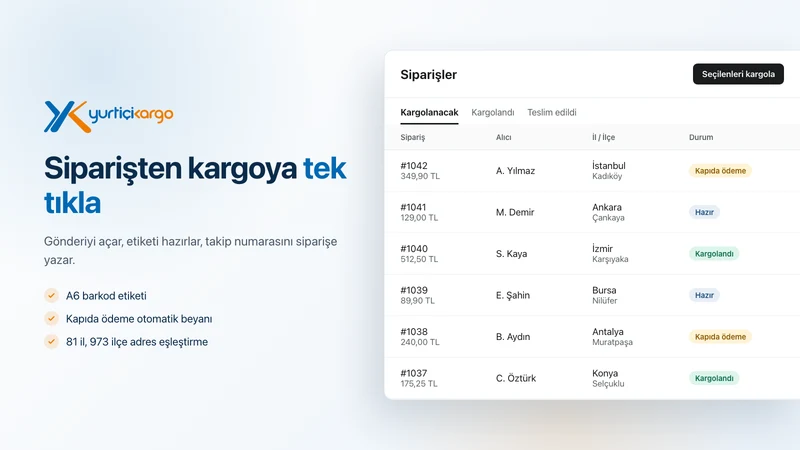Select order #1037
Screen dimensions: 800x450
tap(413, 373)
